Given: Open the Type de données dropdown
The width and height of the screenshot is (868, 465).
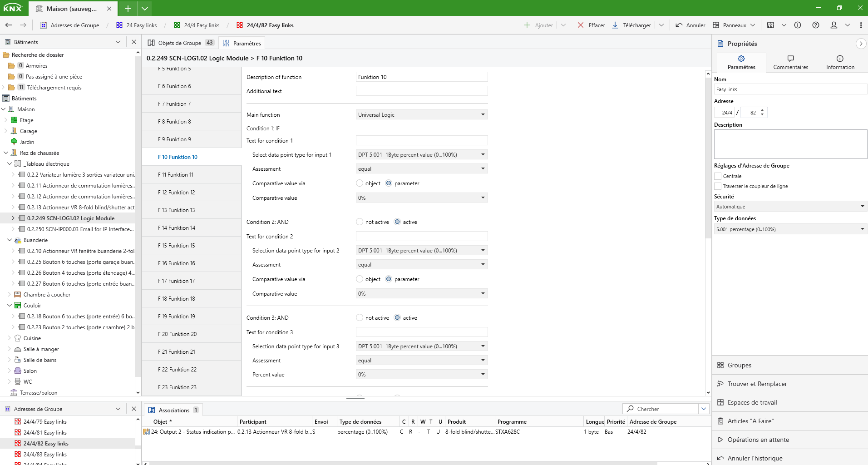Looking at the screenshot, I should 790,229.
